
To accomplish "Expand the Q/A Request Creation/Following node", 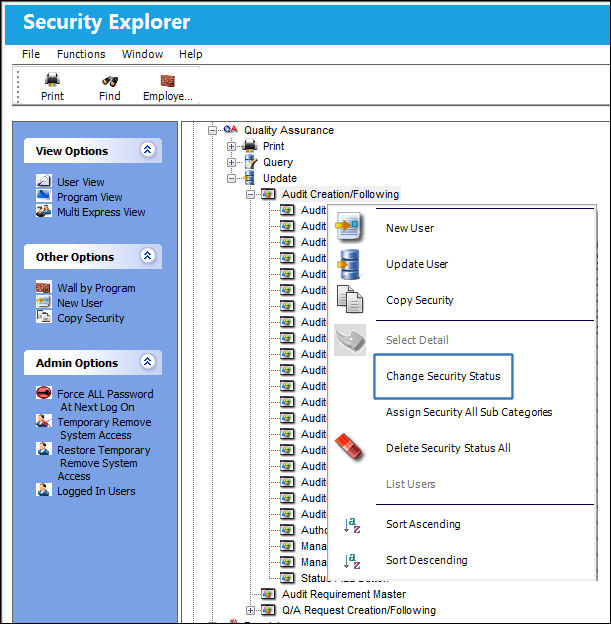I will click(250, 610).
